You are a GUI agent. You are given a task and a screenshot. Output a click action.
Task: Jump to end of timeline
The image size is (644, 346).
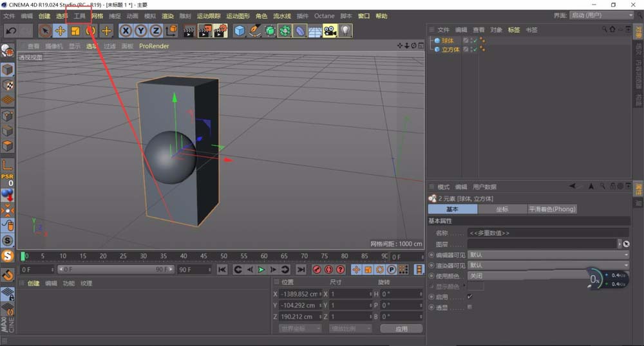point(301,269)
